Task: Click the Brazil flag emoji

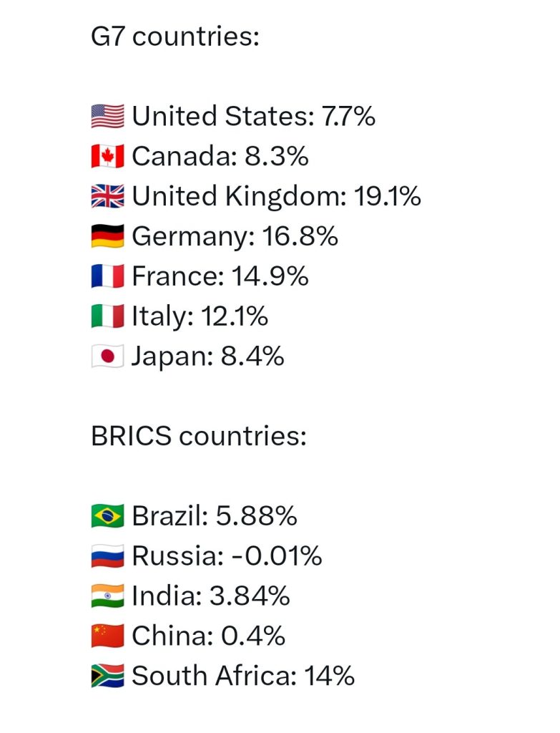Action: click(107, 516)
